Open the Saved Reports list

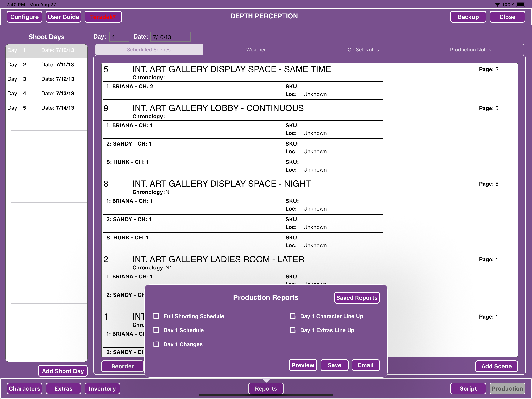[x=357, y=298]
